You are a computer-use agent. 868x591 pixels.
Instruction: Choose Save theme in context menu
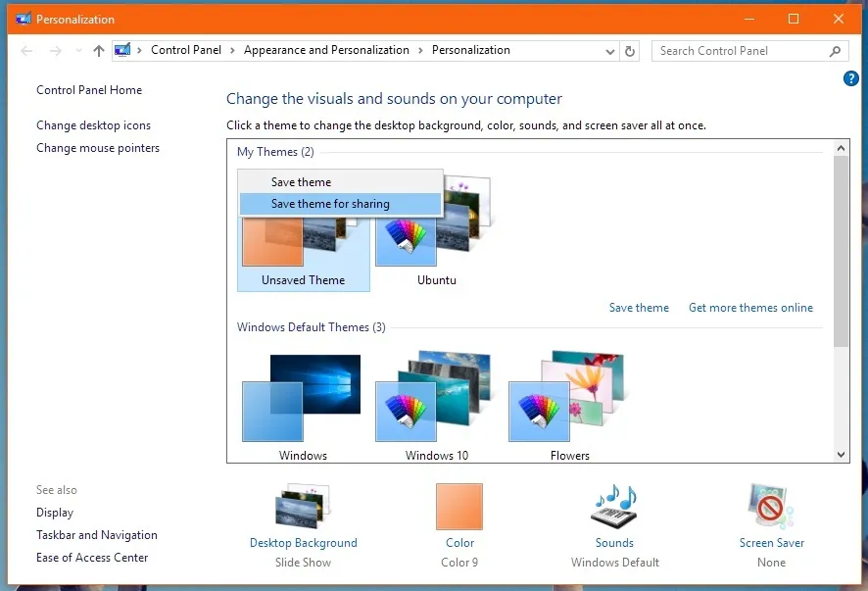[341, 181]
